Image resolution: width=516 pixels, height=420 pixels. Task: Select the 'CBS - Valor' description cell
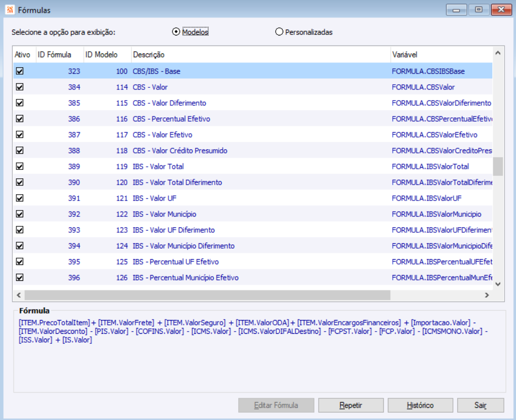(x=260, y=87)
